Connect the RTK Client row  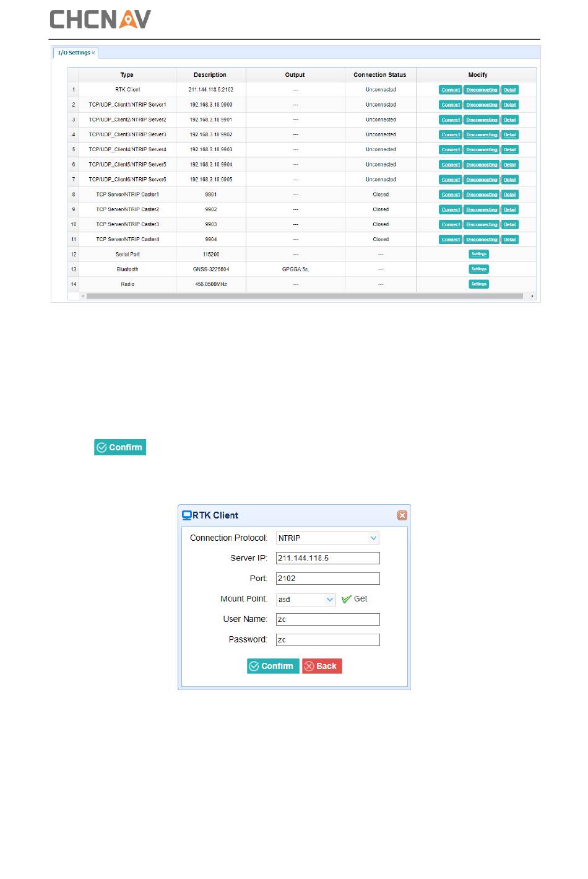(451, 90)
